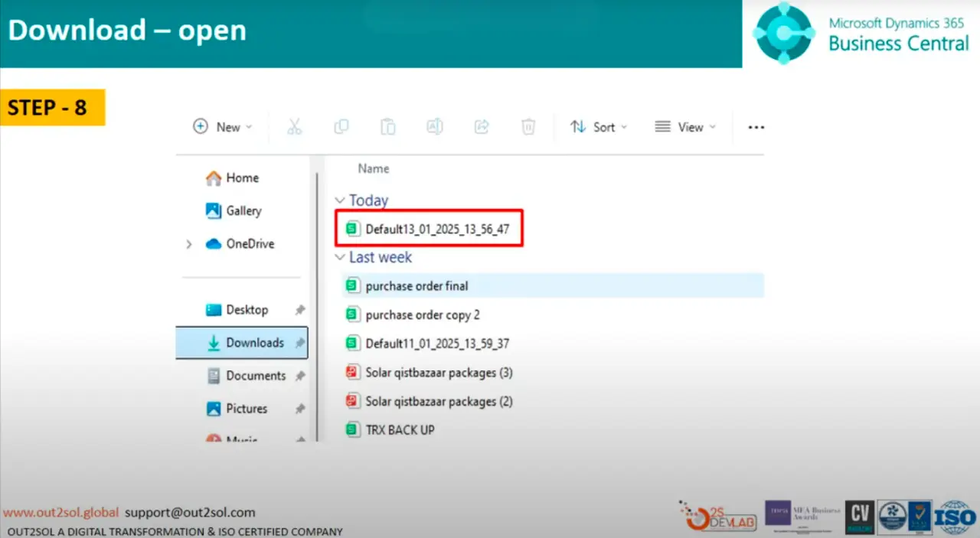Open the three-dot more options menu
The height and width of the screenshot is (538, 980).
(x=756, y=128)
